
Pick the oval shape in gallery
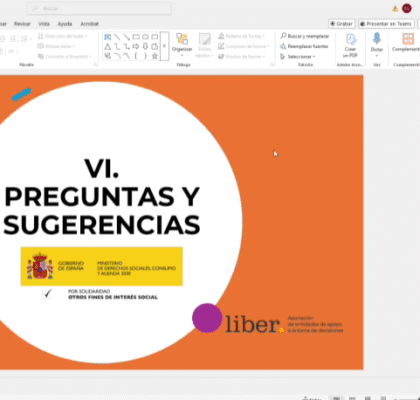click(x=145, y=37)
